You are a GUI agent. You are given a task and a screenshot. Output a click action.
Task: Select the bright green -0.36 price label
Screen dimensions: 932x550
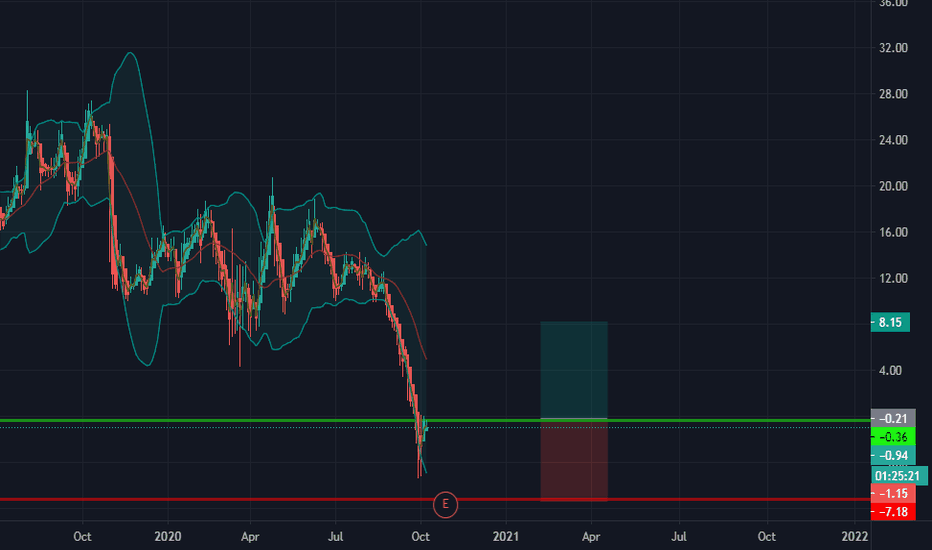[x=893, y=436]
